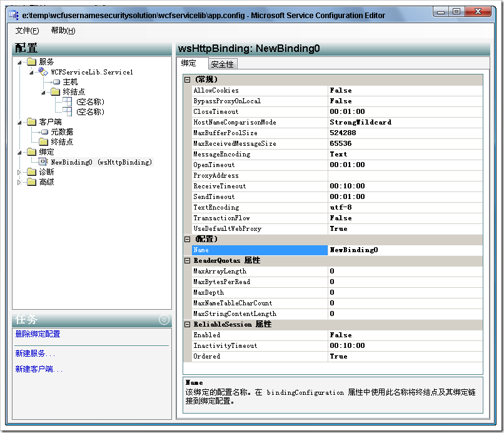Click the 客户端 folder icon

click(31, 121)
